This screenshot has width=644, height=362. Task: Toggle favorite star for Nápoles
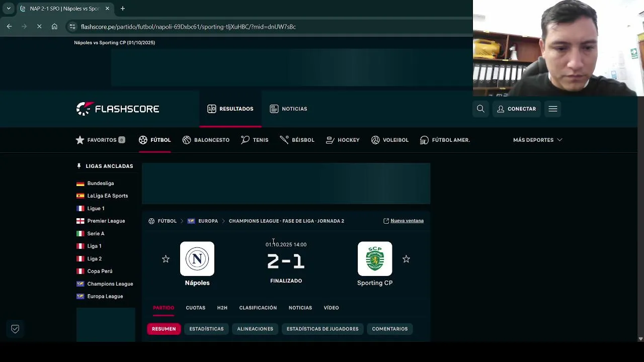166,259
